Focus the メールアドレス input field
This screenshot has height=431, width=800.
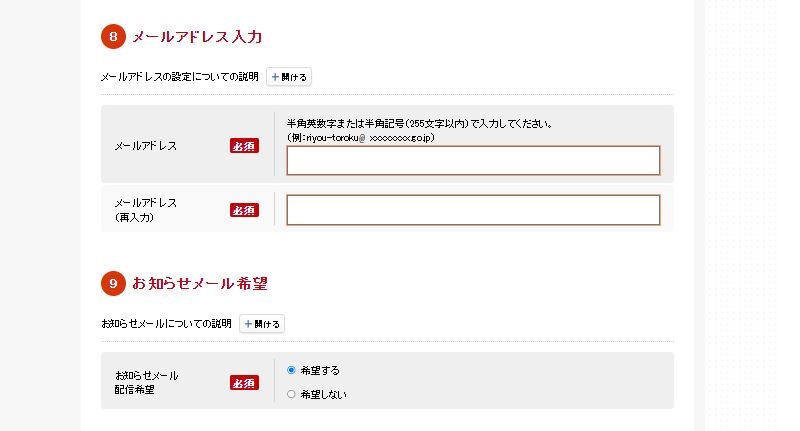[473, 161]
